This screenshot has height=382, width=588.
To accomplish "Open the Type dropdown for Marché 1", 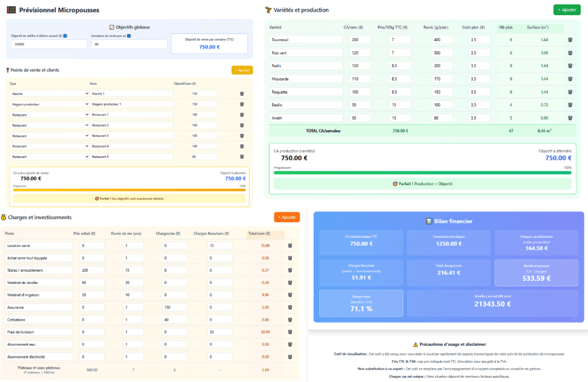I will [x=50, y=94].
